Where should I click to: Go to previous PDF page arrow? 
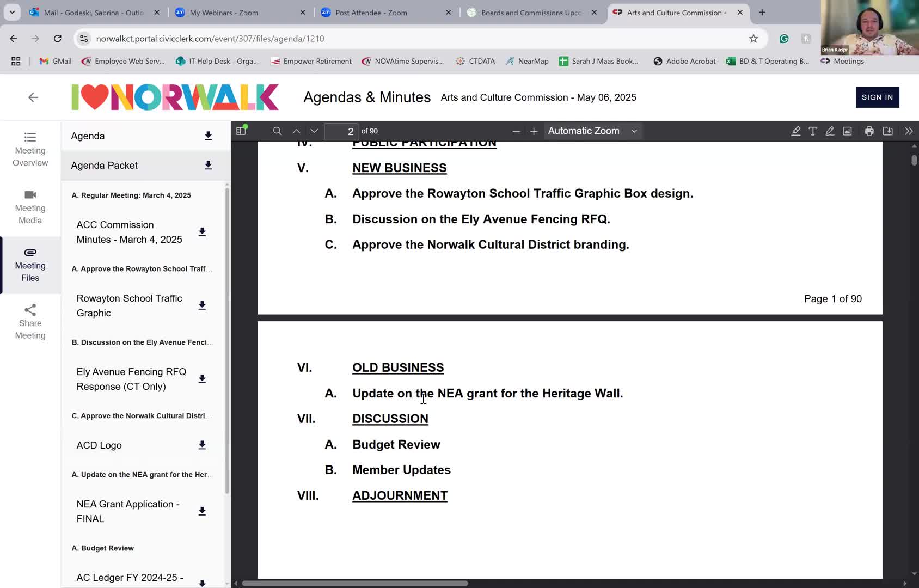(296, 131)
